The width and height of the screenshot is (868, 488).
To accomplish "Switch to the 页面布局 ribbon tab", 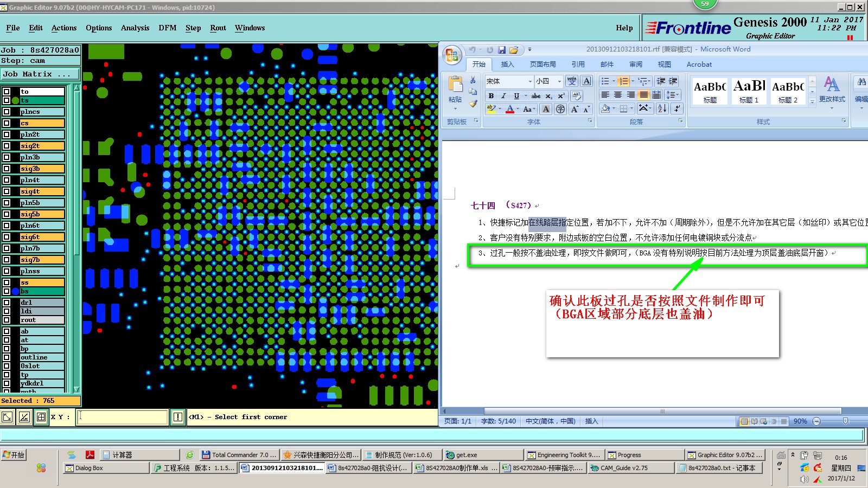I will [x=543, y=65].
